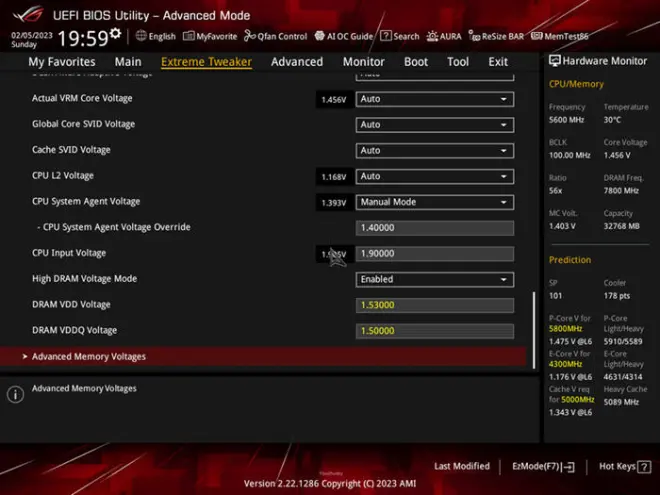Toggle ReSize BAR
Viewport: 660px width, 495px height.
(x=496, y=36)
